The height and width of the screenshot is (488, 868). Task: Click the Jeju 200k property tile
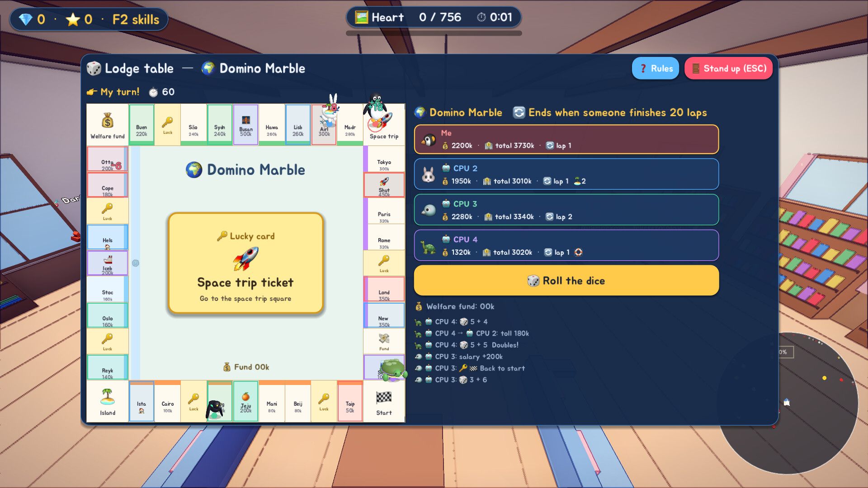(245, 401)
